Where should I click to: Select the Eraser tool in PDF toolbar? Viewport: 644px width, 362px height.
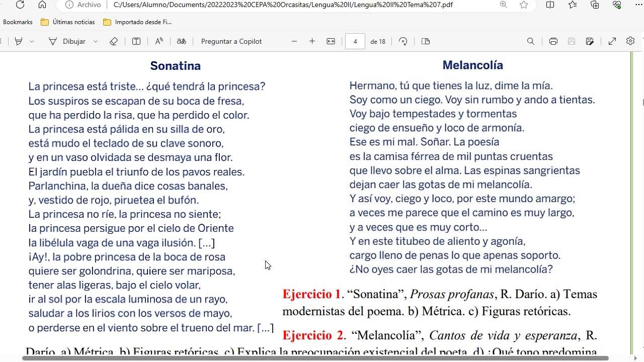[114, 41]
